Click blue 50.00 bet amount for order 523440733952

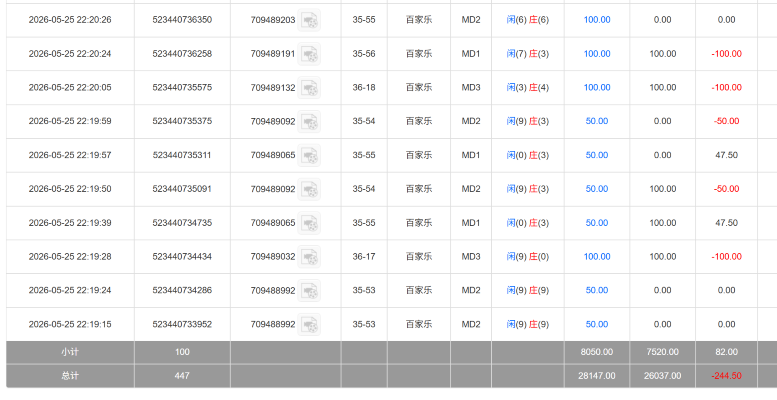(597, 324)
